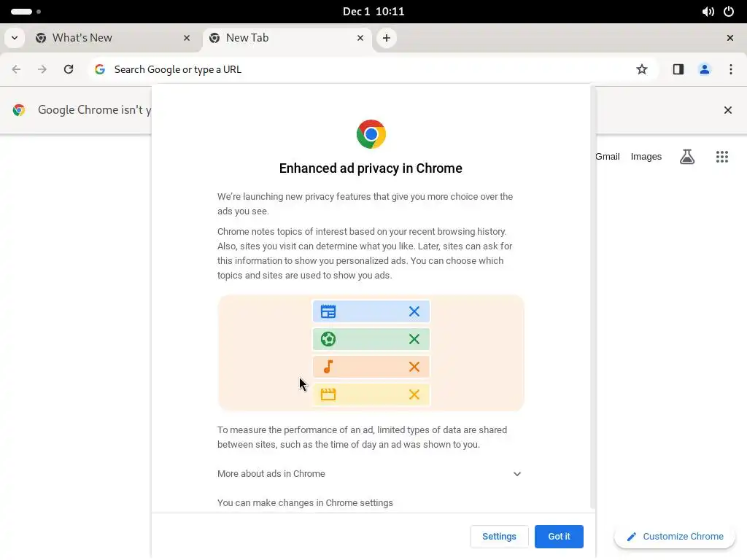
Task: Open the Gmail link
Action: pyautogui.click(x=608, y=157)
